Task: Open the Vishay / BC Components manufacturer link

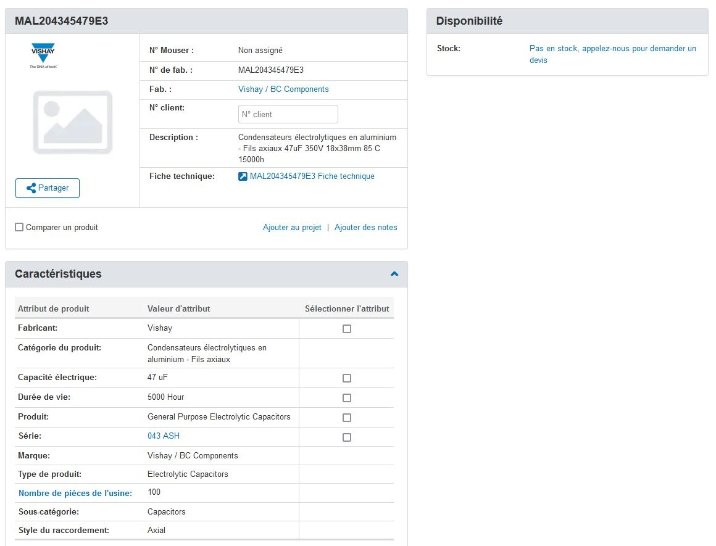Action: point(283,89)
